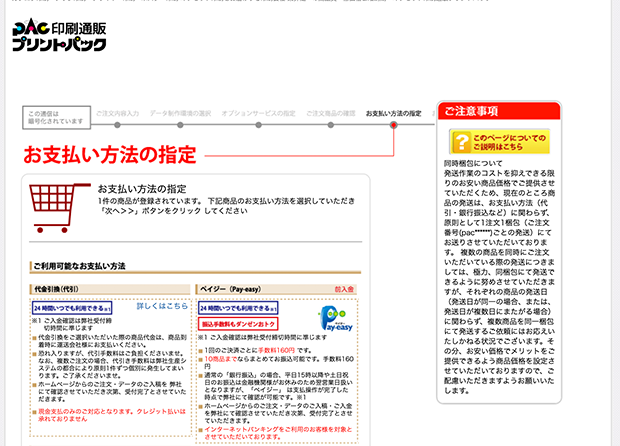This screenshot has width=620, height=446.
Task: Click the 同時梱包について text in notice panel
Action: point(473,163)
